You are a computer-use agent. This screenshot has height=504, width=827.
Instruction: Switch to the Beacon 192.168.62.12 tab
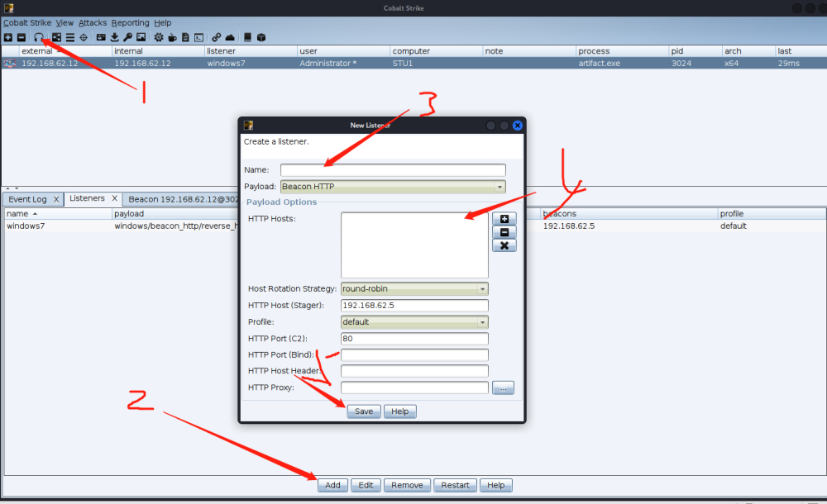184,199
